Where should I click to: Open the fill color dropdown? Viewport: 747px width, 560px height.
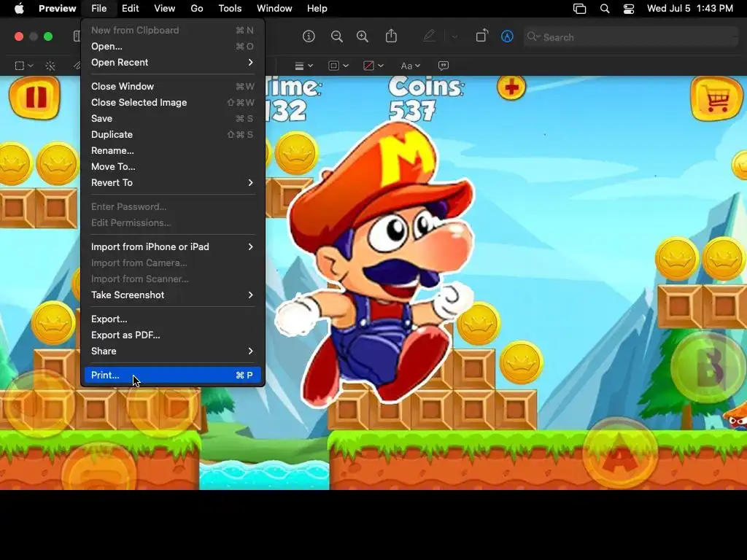pyautogui.click(x=373, y=66)
